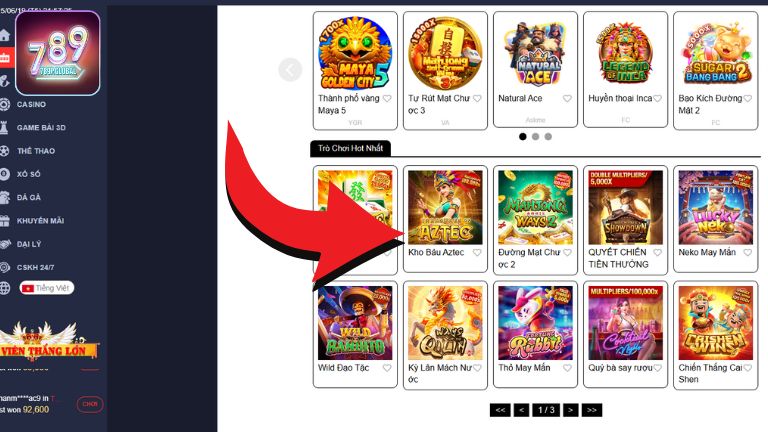This screenshot has height=432, width=768.
Task: Open the CASINO menu item
Action: pos(31,104)
